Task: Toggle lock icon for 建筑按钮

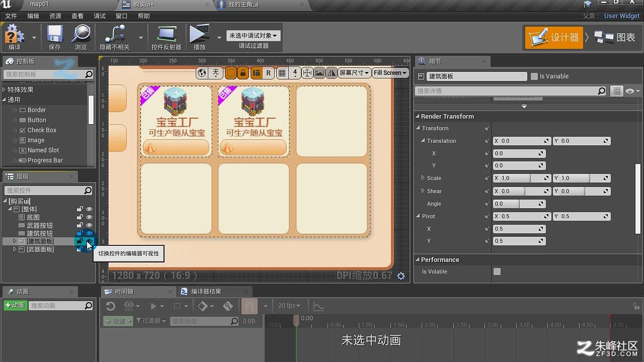Action: point(79,233)
